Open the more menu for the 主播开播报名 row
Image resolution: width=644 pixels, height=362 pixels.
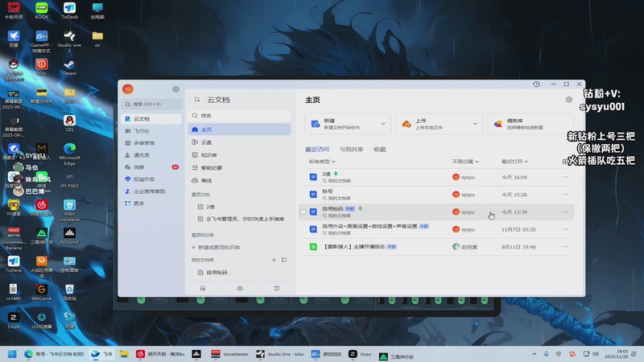point(565,247)
